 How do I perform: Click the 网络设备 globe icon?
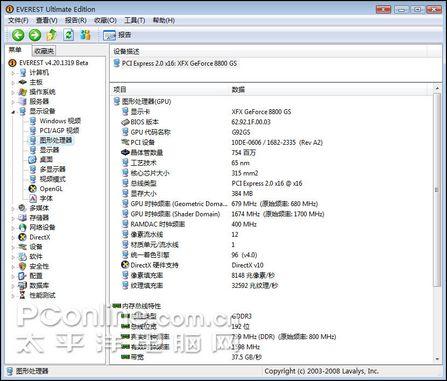(22, 227)
